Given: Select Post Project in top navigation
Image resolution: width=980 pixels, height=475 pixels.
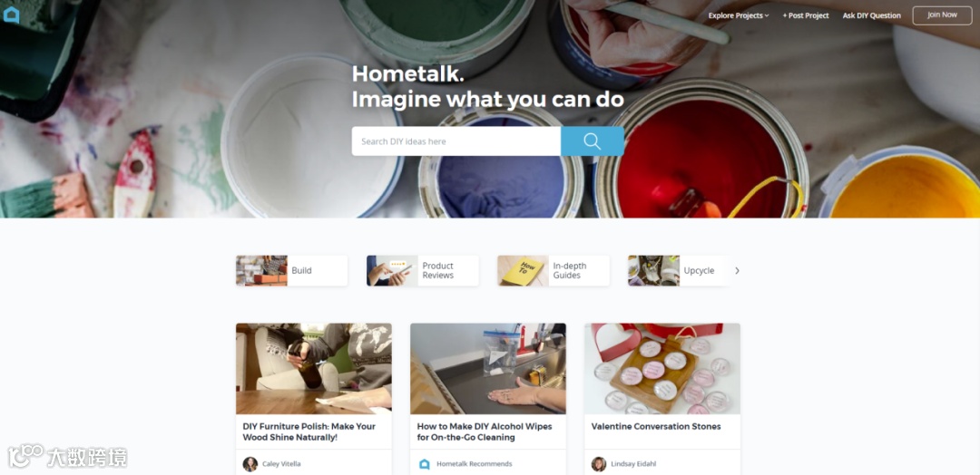Looking at the screenshot, I should 806,15.
